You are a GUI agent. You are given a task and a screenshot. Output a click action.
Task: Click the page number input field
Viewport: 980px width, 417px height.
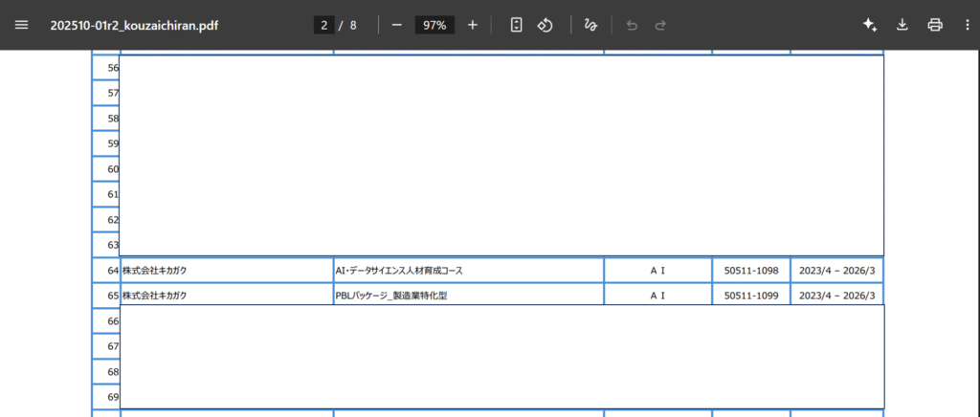point(324,25)
